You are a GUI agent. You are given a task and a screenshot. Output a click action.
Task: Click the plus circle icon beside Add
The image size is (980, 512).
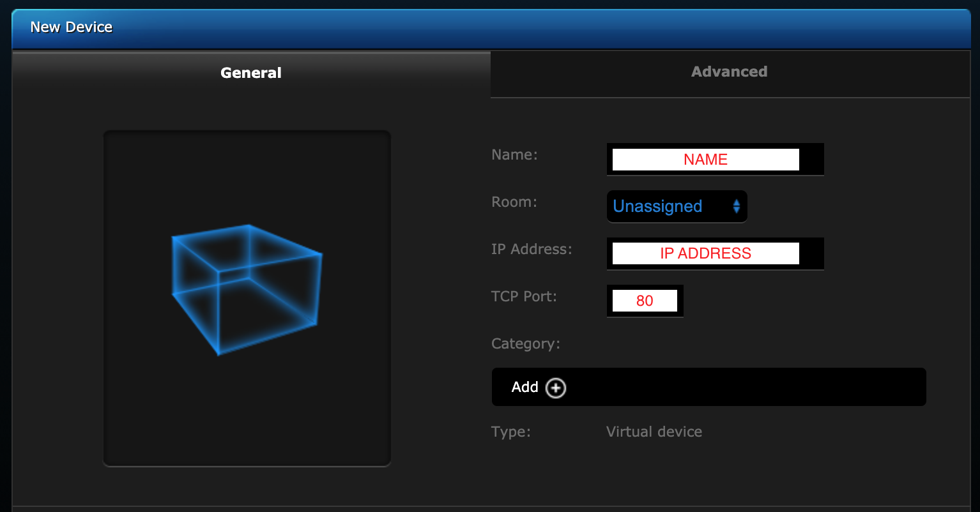[556, 388]
